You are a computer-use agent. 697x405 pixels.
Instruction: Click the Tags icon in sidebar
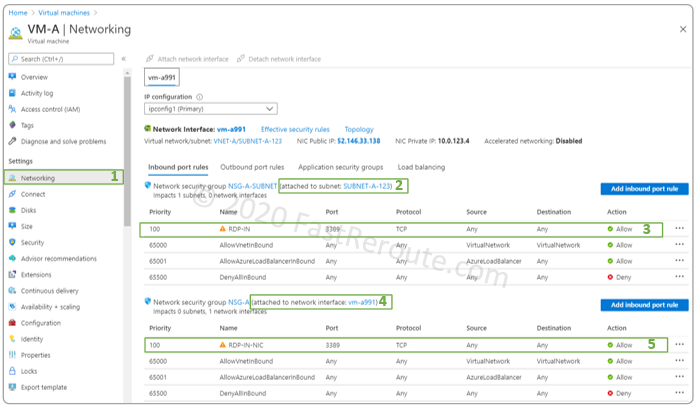click(x=12, y=125)
